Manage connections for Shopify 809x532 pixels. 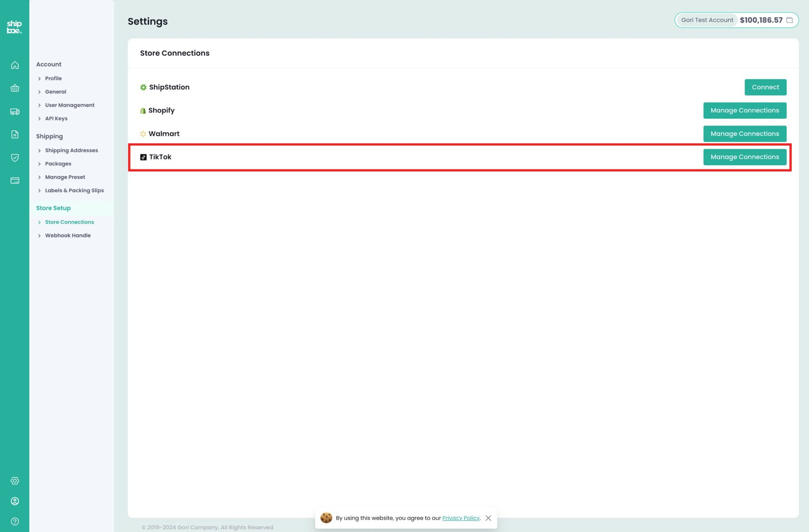745,110
